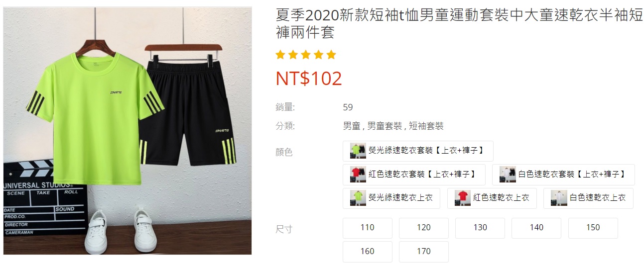
Task: Select size 130
Action: [480, 228]
